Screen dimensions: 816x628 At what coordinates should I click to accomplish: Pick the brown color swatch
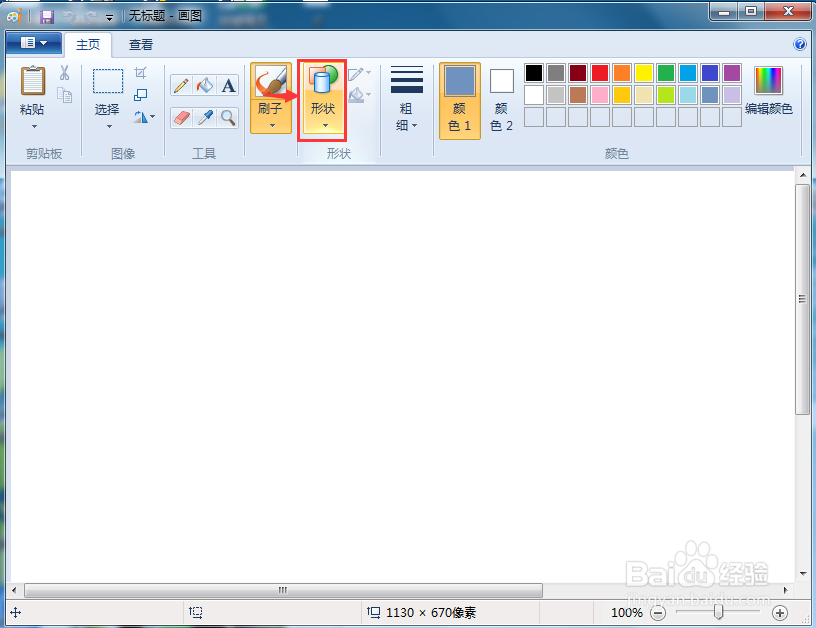click(578, 95)
